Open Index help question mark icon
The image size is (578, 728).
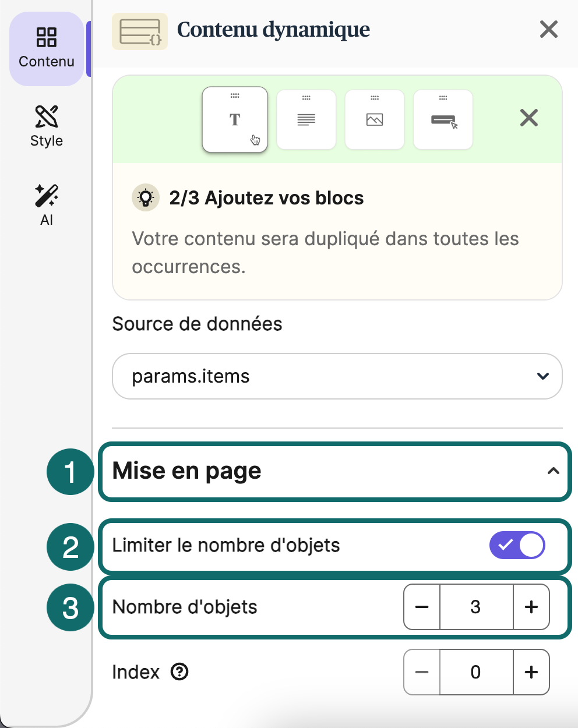(179, 672)
